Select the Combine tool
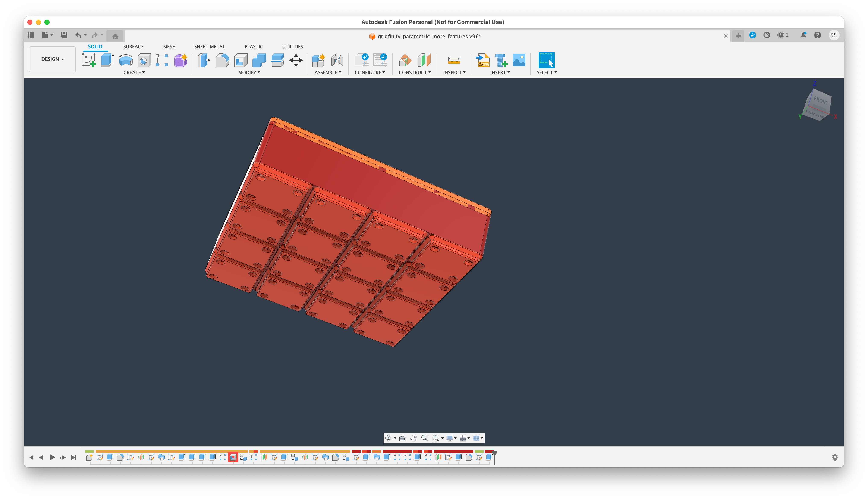Image resolution: width=868 pixels, height=499 pixels. (259, 60)
